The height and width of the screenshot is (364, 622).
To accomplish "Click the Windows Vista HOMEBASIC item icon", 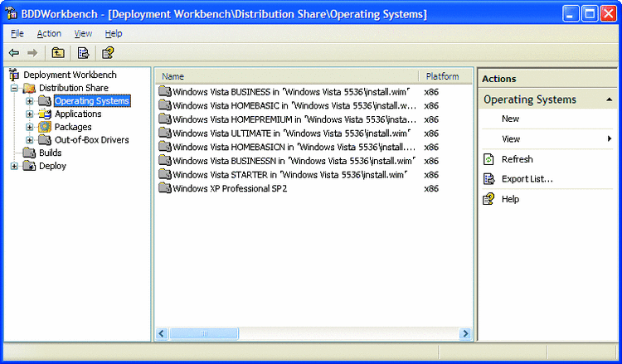I will [x=165, y=105].
